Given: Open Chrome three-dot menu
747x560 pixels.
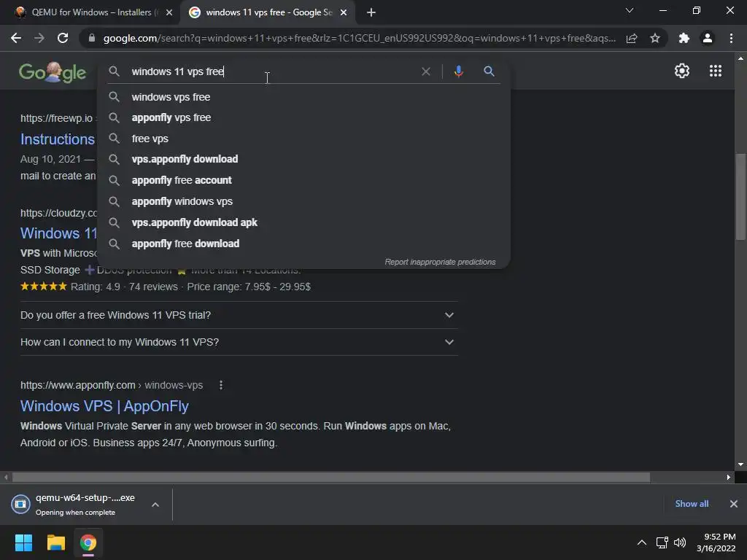Looking at the screenshot, I should point(731,38).
